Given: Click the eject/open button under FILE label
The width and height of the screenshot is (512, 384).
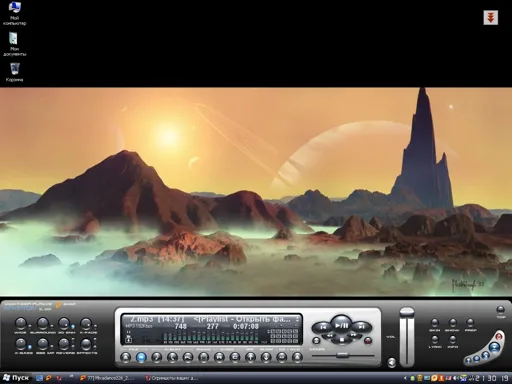Looking at the screenshot, I should click(126, 358).
